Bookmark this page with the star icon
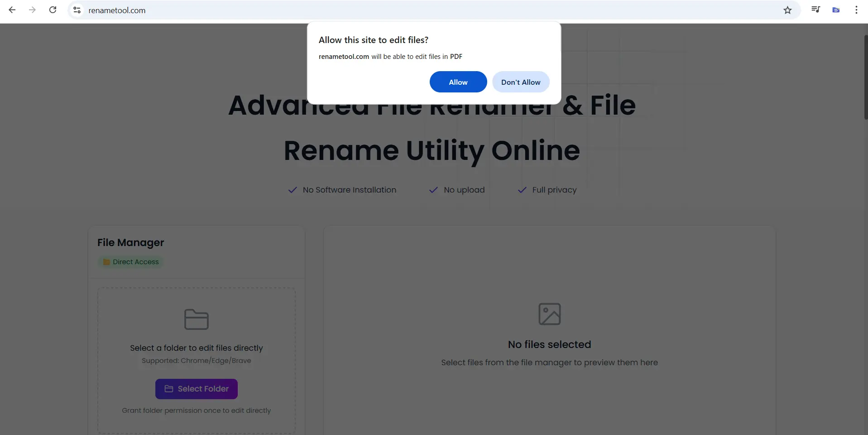The image size is (868, 435). 788,10
